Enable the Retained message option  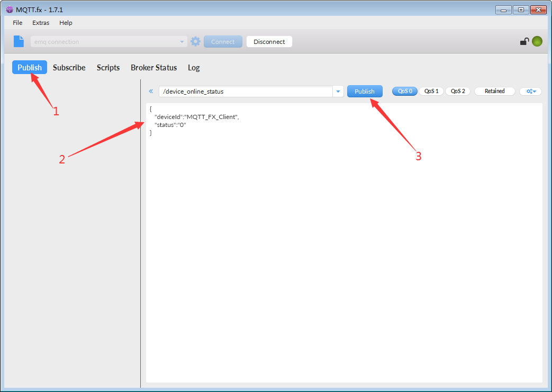click(494, 91)
